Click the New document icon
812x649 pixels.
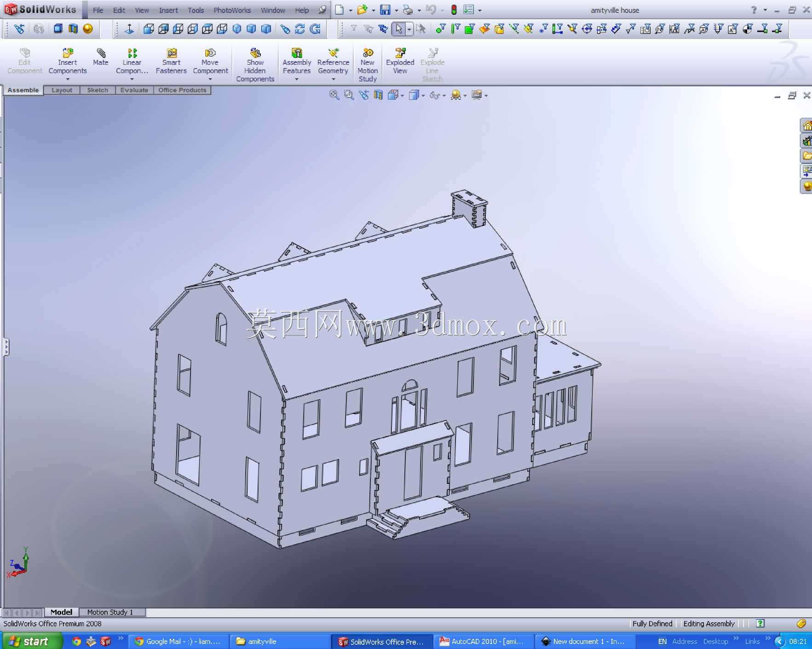339,10
